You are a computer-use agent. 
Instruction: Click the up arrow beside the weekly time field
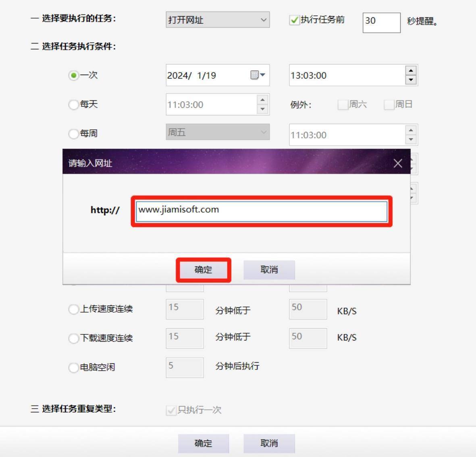(x=411, y=130)
